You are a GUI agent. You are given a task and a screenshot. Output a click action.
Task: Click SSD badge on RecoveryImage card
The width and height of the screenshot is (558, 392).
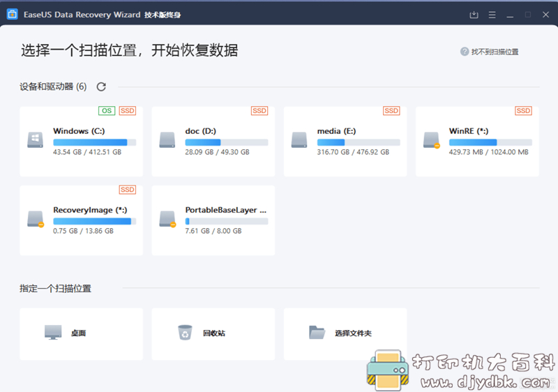(x=128, y=190)
